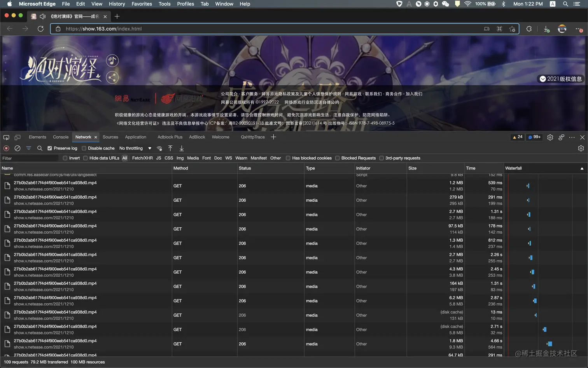
Task: Open the Sources tab
Action: pos(110,137)
